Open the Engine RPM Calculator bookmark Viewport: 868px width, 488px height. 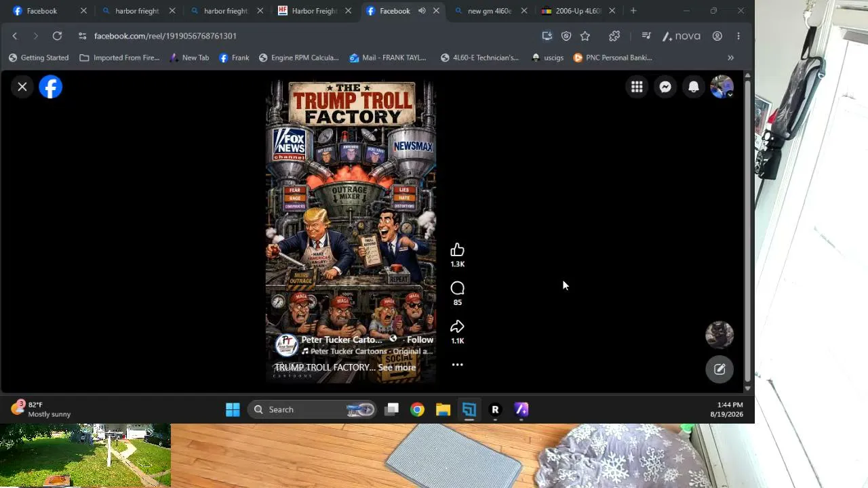pyautogui.click(x=298, y=58)
